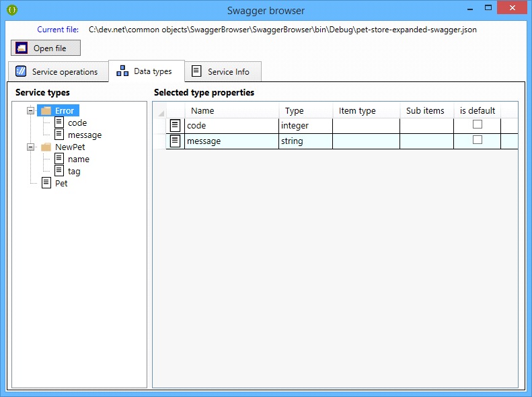The width and height of the screenshot is (532, 397).
Task: Maximize the Swagger browser window
Action: click(x=488, y=8)
